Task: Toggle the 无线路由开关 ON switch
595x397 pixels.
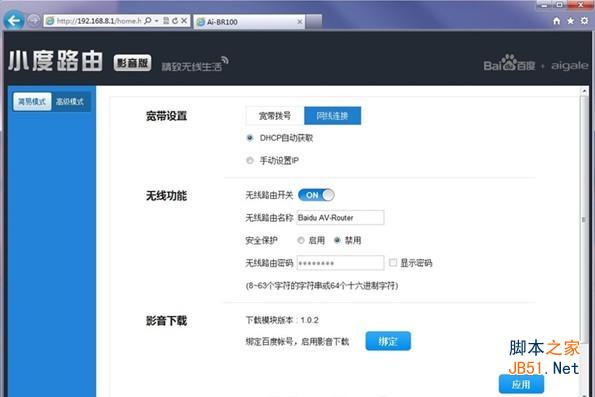Action: [316, 195]
